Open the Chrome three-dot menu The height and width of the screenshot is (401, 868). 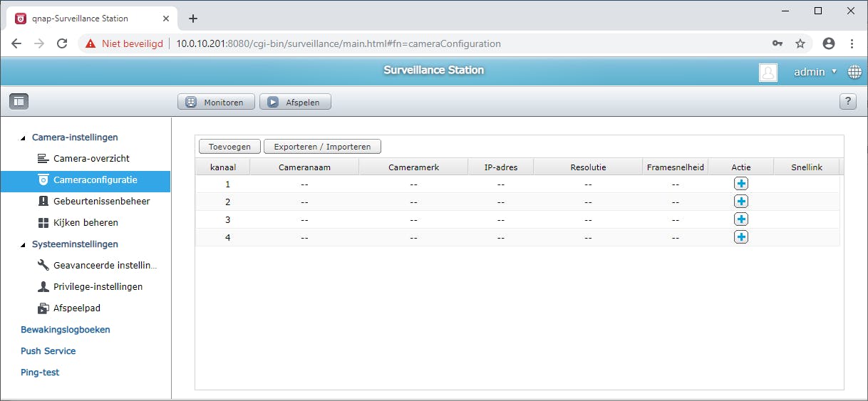click(x=852, y=43)
